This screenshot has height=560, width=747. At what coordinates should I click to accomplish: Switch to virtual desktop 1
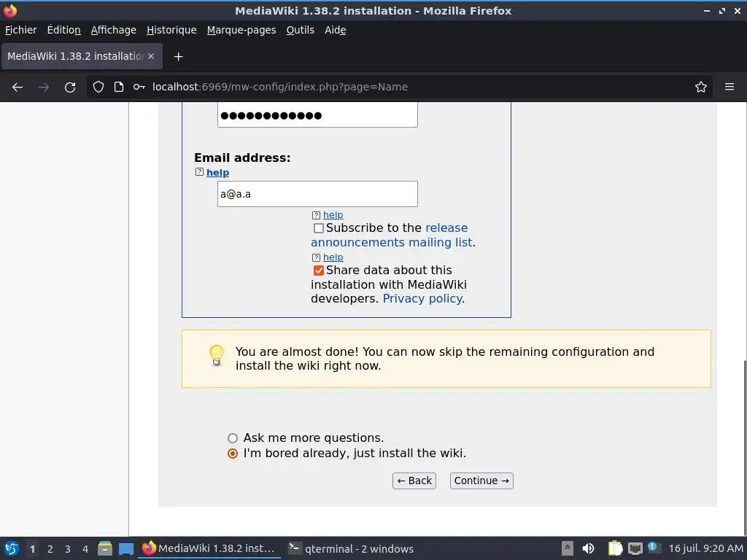point(32,548)
